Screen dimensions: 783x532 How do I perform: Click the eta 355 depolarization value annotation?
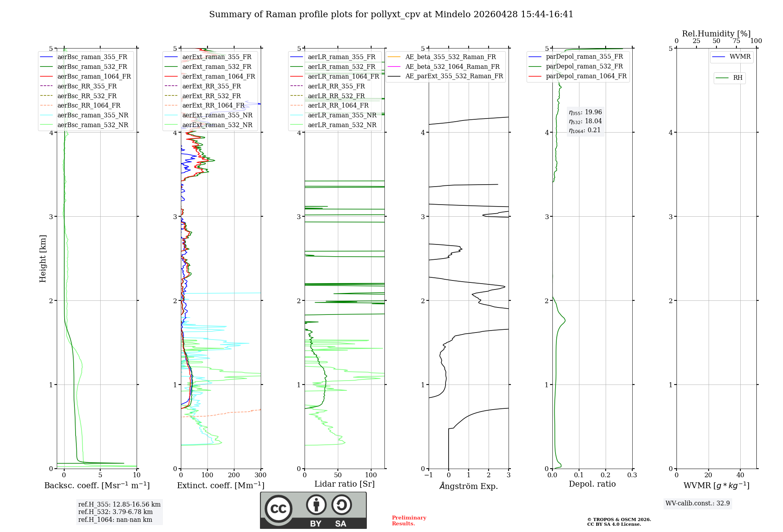pyautogui.click(x=585, y=112)
